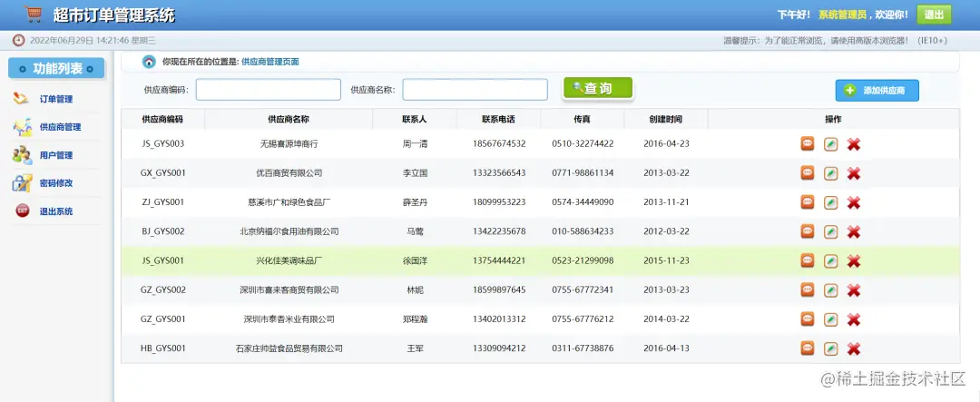980x402 pixels.
Task: Select the cell 深圳市喜来客商贸有限公司
Action: (x=289, y=289)
